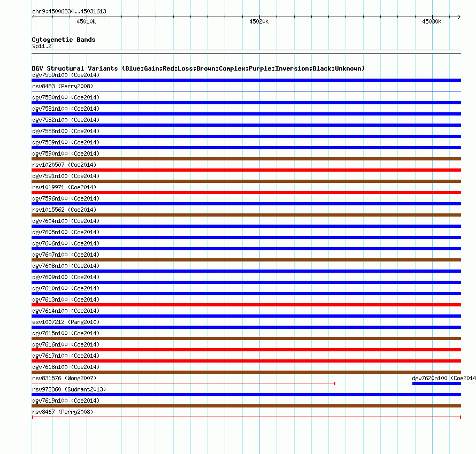Select dgv7617n100 (Coe2014) label
476x454 pixels.
click(x=66, y=356)
